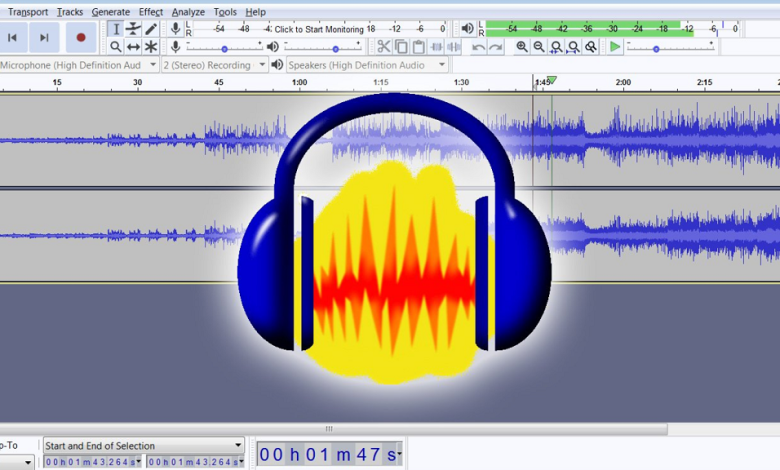Skip to end of track
780x470 pixels.
coord(44,38)
